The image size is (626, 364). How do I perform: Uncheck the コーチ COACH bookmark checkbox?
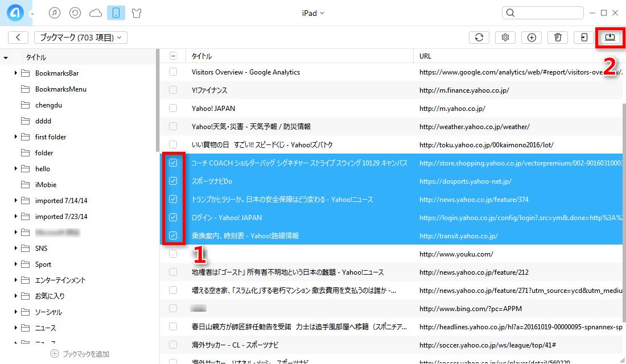point(173,163)
